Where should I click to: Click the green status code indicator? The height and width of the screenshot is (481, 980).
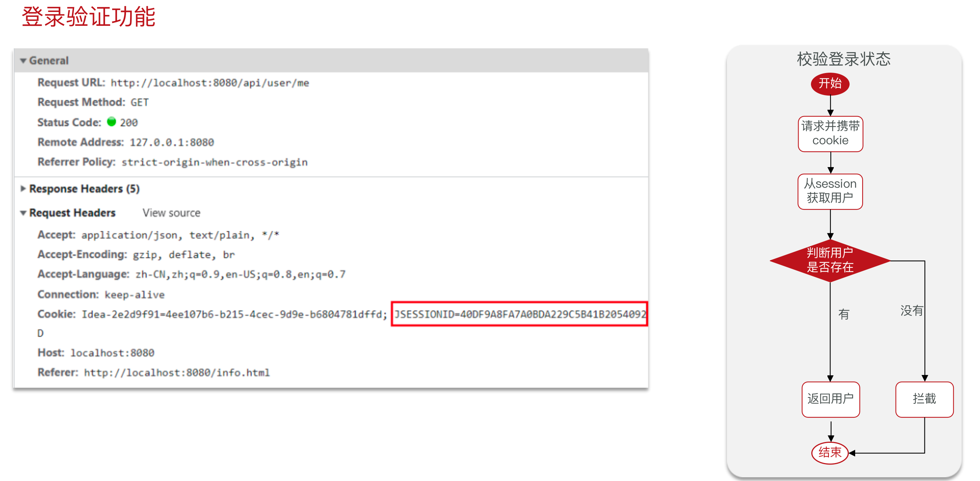111,122
